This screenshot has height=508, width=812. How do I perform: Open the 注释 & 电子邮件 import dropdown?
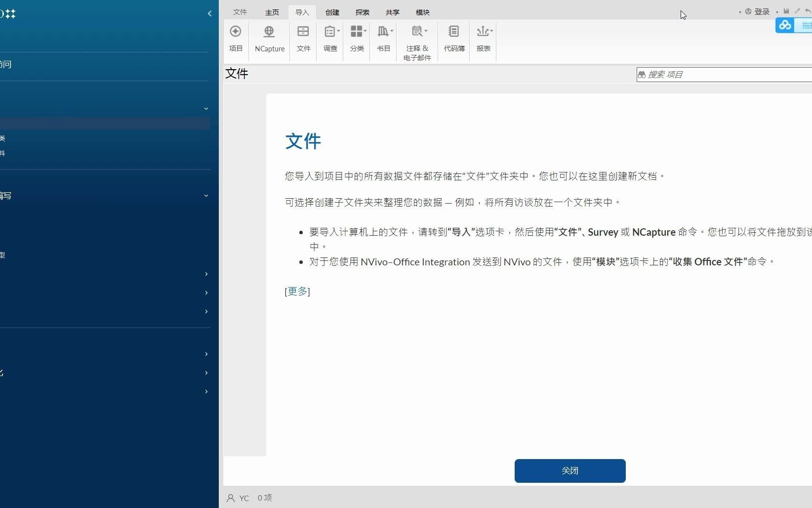click(417, 43)
